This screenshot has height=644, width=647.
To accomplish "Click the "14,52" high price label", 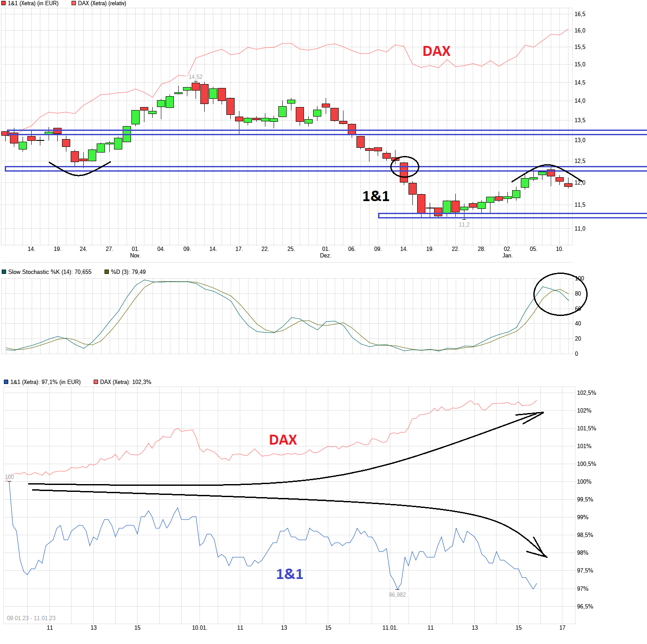I will coord(196,77).
